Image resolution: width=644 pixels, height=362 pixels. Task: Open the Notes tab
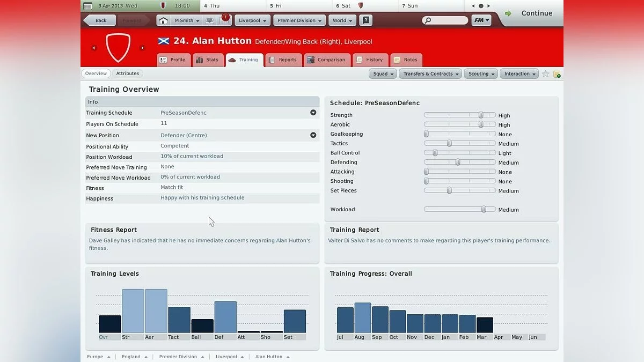click(406, 60)
